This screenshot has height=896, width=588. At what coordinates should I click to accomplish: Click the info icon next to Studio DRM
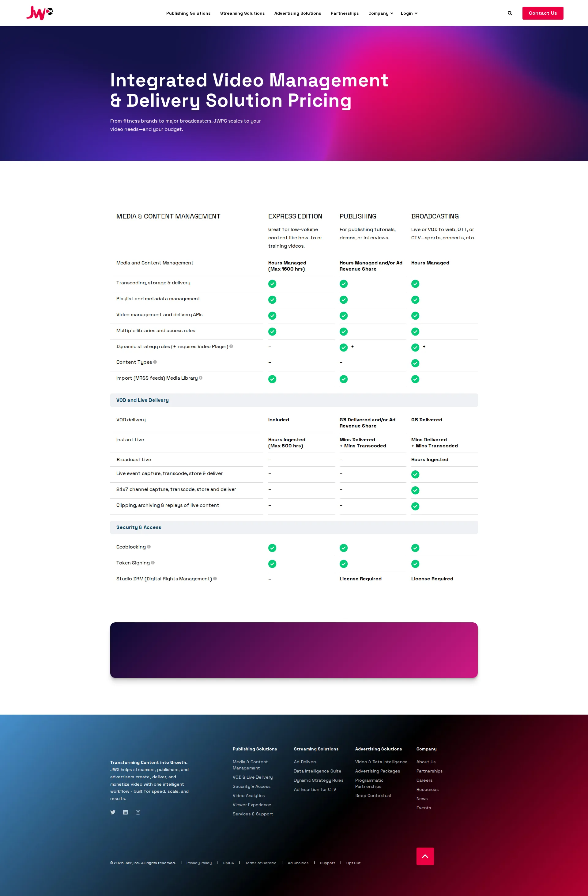(215, 579)
